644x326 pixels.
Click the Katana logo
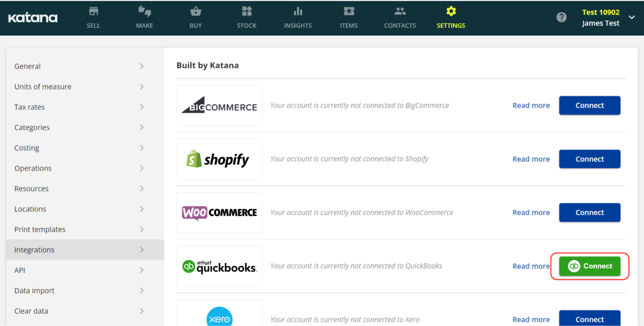[x=33, y=17]
